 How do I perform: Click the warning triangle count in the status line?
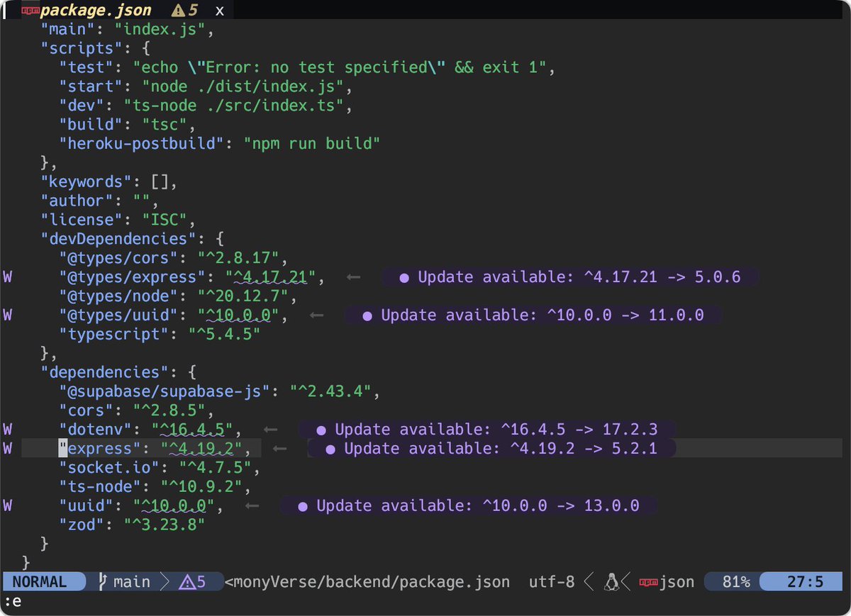(192, 582)
